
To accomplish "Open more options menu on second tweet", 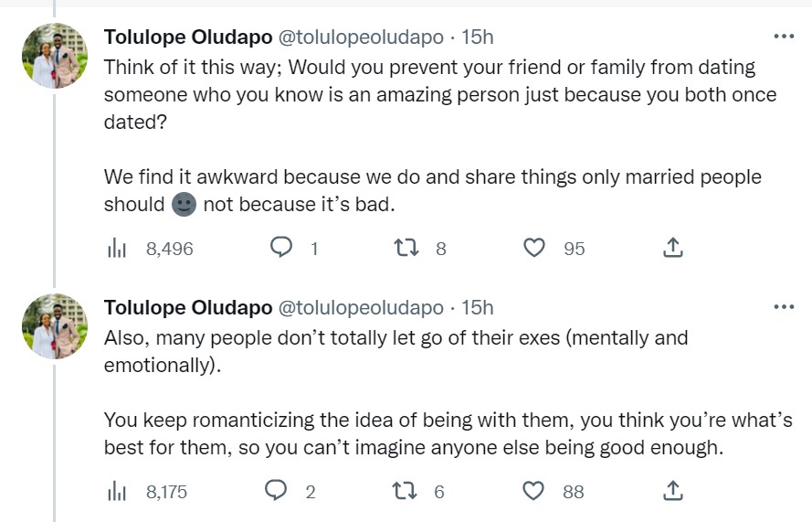I will coord(784,306).
